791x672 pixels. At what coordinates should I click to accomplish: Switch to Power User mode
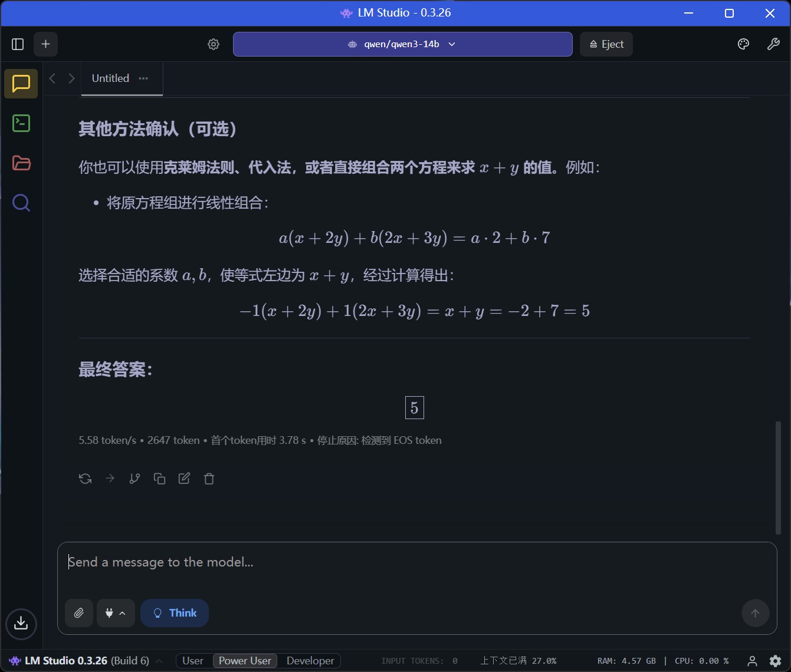(x=245, y=661)
